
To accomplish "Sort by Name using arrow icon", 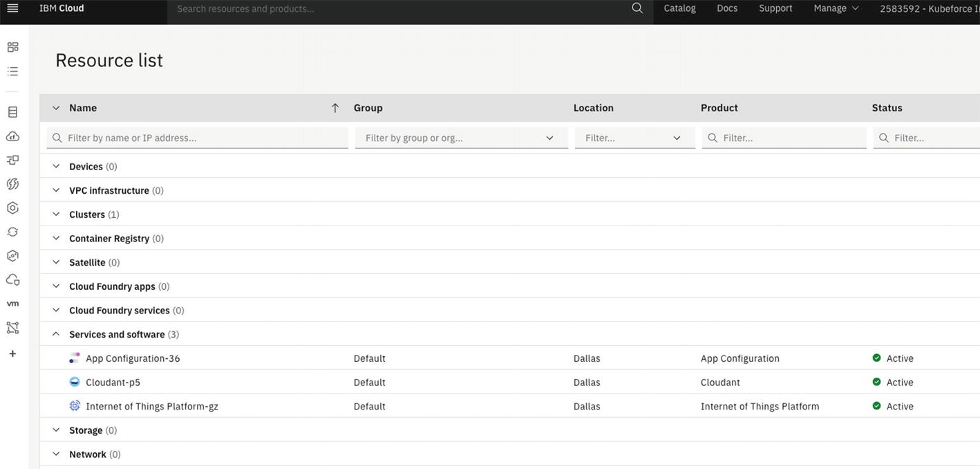I will tap(335, 108).
